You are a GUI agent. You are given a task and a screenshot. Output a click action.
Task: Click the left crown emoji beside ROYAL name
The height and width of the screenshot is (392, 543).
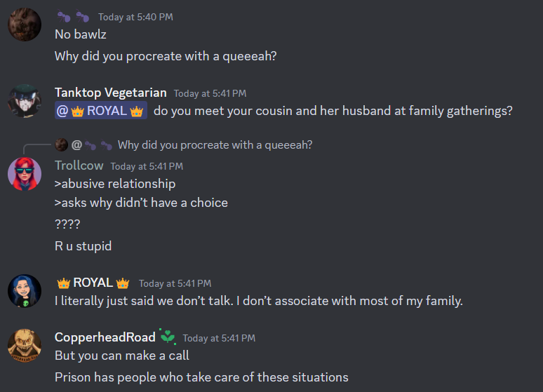[63, 283]
